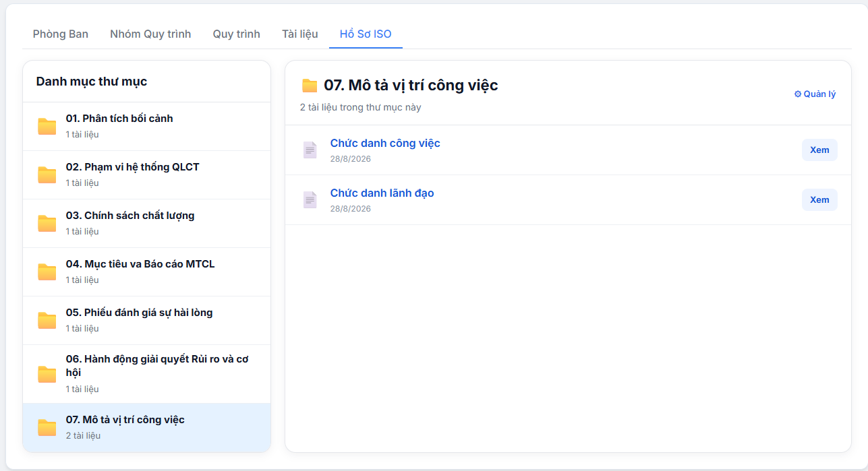Click the Quản lý link

[815, 94]
